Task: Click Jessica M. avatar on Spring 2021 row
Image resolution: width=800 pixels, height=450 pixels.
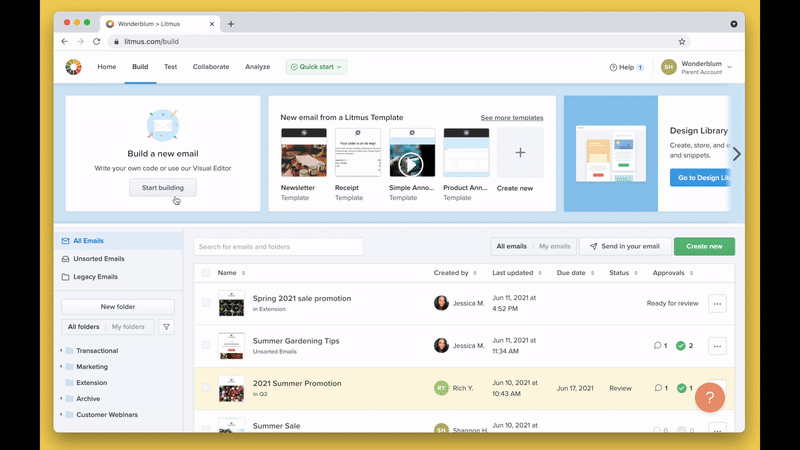Action: tap(441, 303)
